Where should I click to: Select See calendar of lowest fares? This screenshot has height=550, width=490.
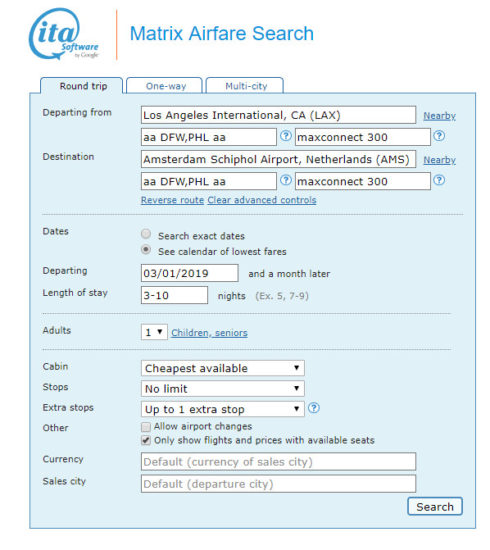coord(146,250)
